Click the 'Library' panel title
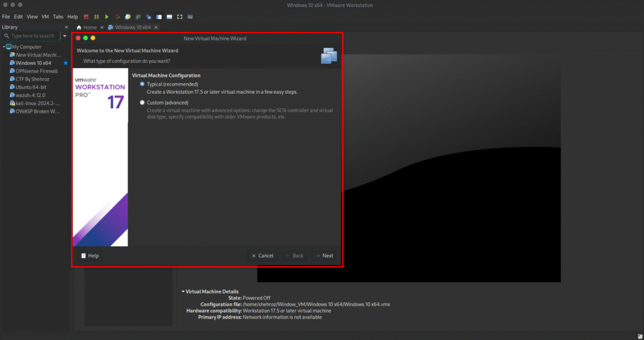Image resolution: width=644 pixels, height=340 pixels. [x=10, y=27]
